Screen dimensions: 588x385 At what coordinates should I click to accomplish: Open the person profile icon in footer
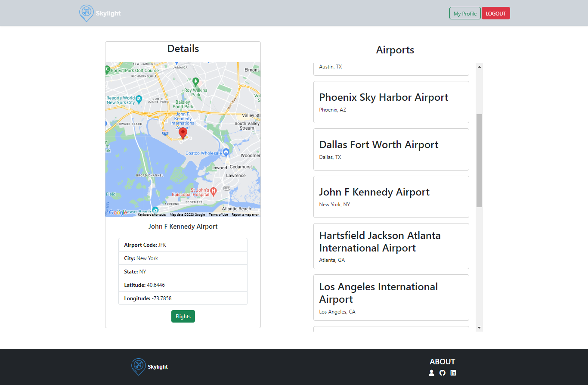pos(432,373)
